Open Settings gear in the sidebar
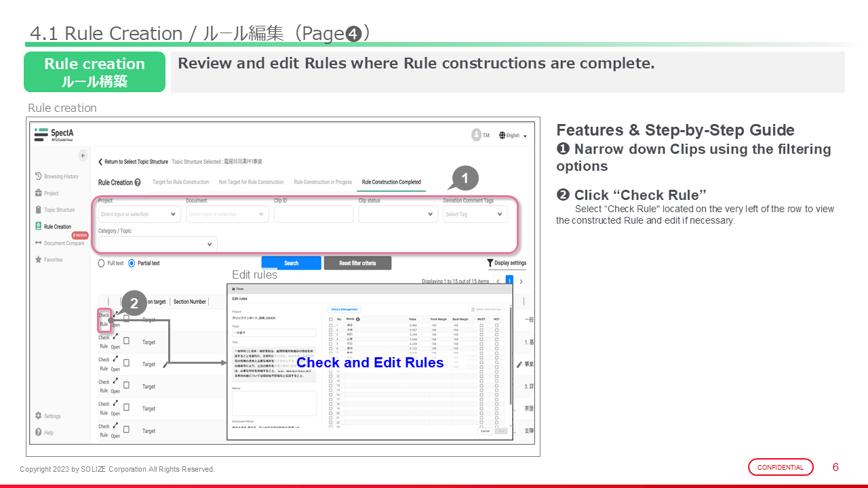Screen dimensions: 868x488 pos(39,416)
